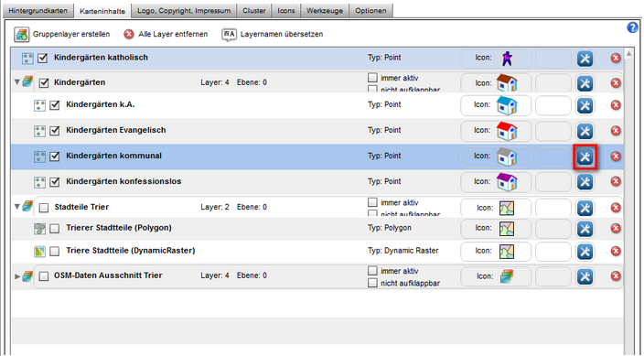Check 'immer aktiv' for OSM-Daten Ausschnitt Trier

coord(372,271)
